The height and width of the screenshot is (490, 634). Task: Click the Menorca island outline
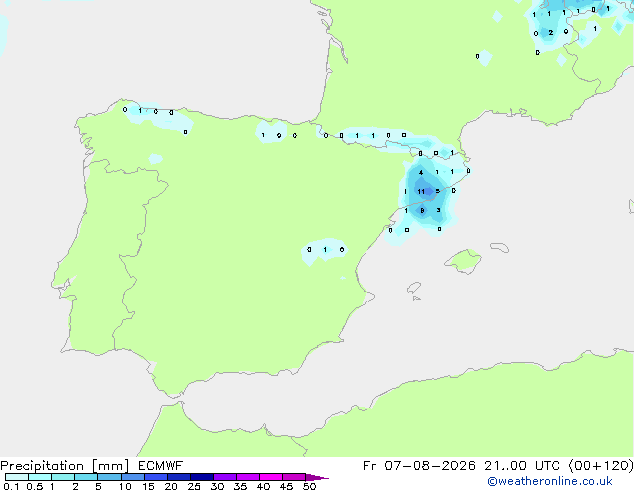[x=499, y=247]
